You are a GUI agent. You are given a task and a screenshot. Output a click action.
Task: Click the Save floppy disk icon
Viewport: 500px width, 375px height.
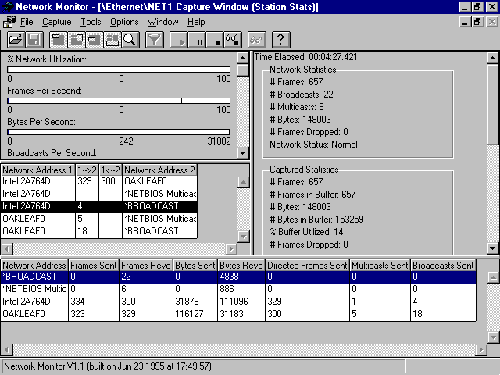click(34, 40)
